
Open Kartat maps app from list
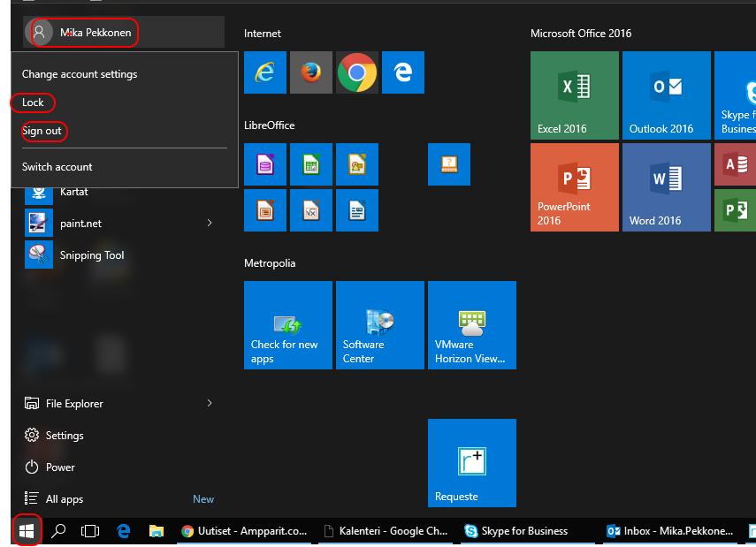coord(123,193)
